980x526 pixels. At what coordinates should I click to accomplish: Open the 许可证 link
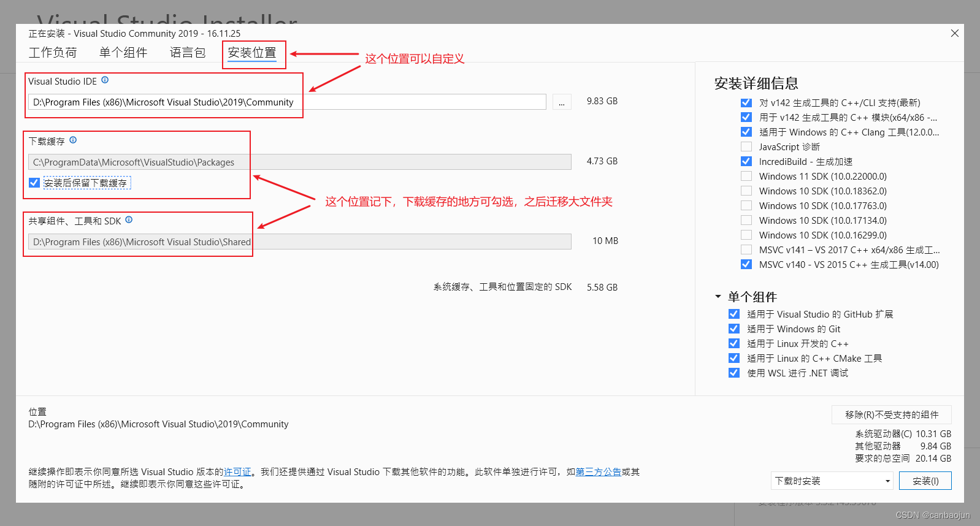[x=237, y=471]
